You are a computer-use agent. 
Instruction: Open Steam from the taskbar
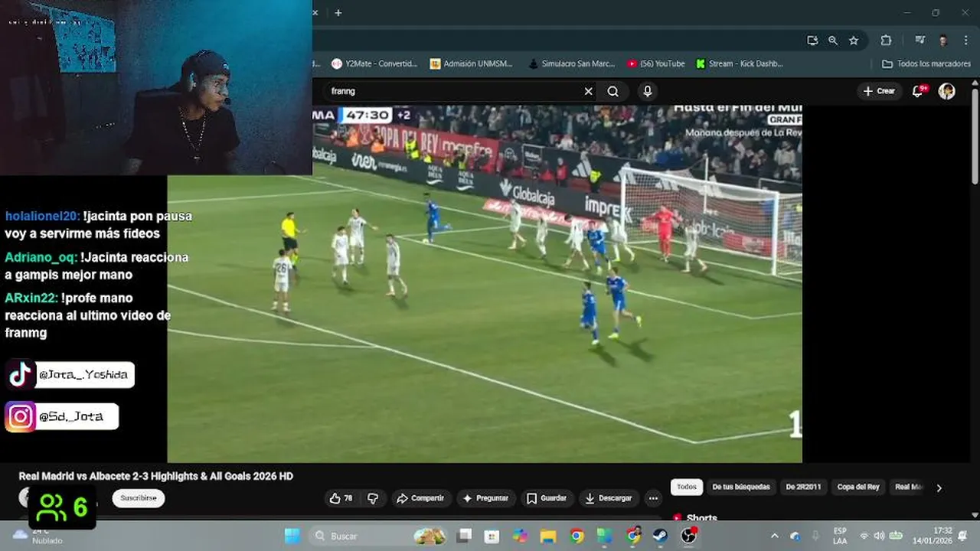(x=660, y=536)
